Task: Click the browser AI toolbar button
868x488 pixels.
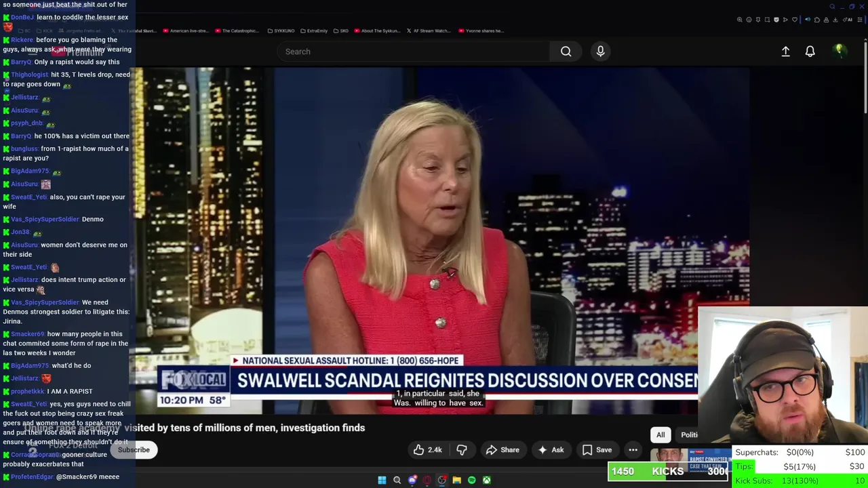Action: [848, 20]
